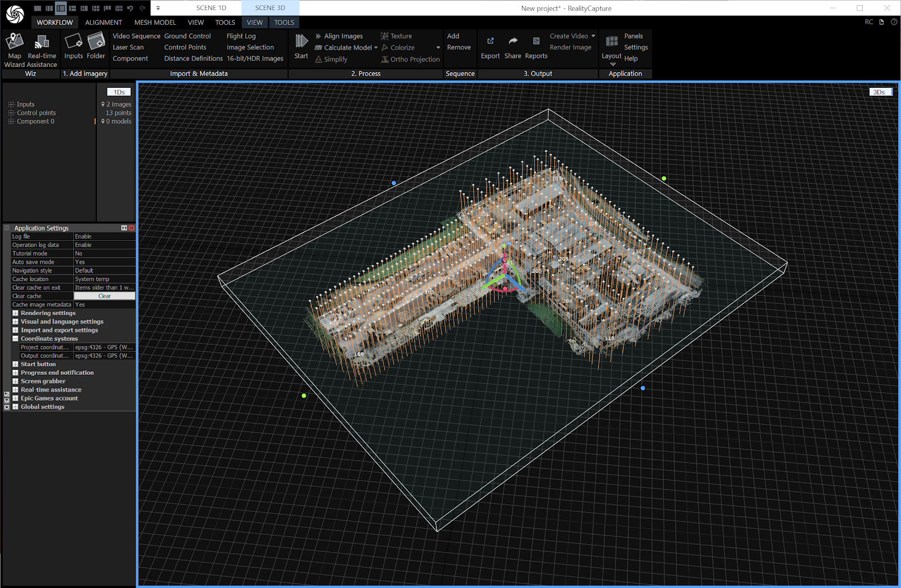Click the 1Ds view label
The height and width of the screenshot is (588, 901).
pos(119,92)
